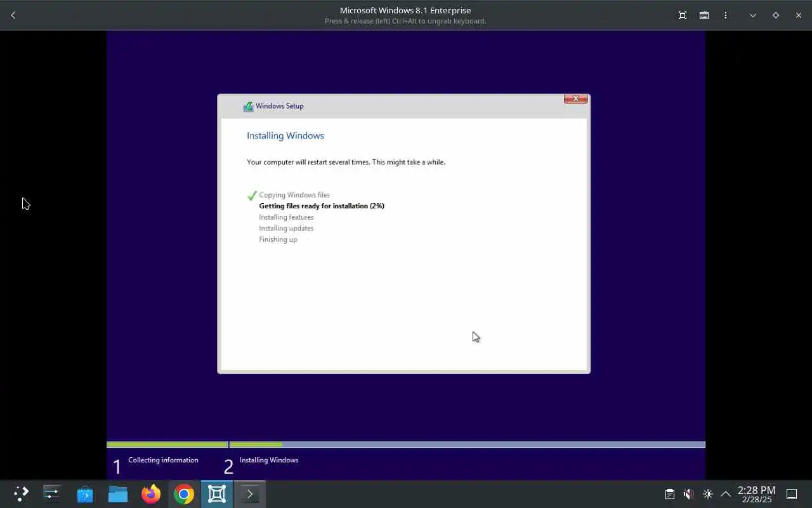Close the Windows Setup dialog
Image resolution: width=812 pixels, height=508 pixels.
[x=575, y=98]
